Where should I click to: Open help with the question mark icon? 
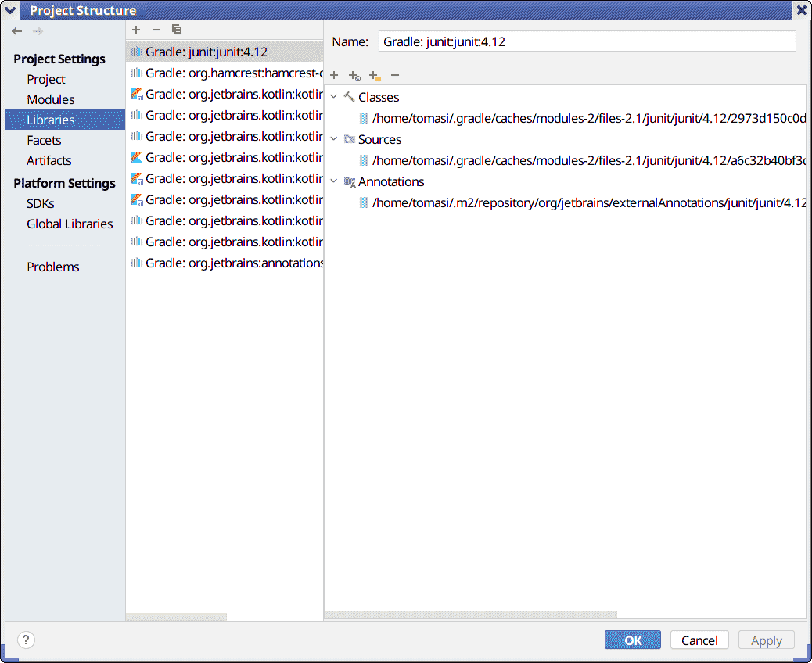pyautogui.click(x=26, y=640)
